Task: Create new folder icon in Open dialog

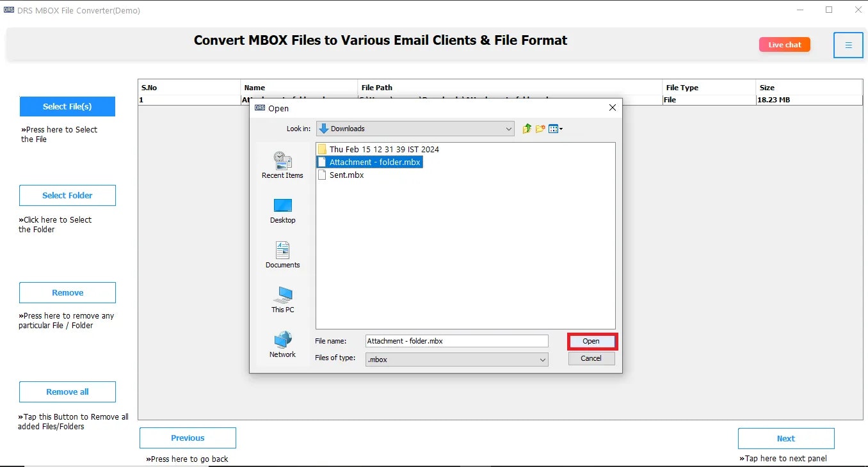Action: 540,129
